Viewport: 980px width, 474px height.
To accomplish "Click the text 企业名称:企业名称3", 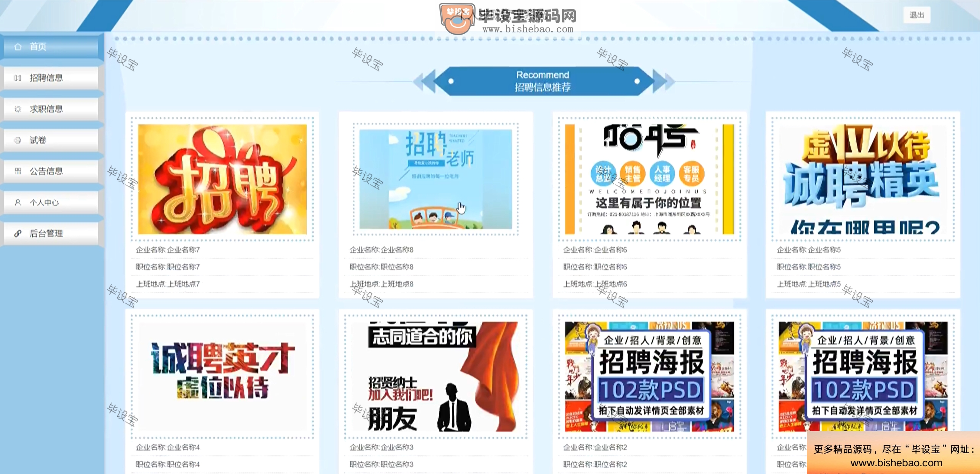I will 382,447.
